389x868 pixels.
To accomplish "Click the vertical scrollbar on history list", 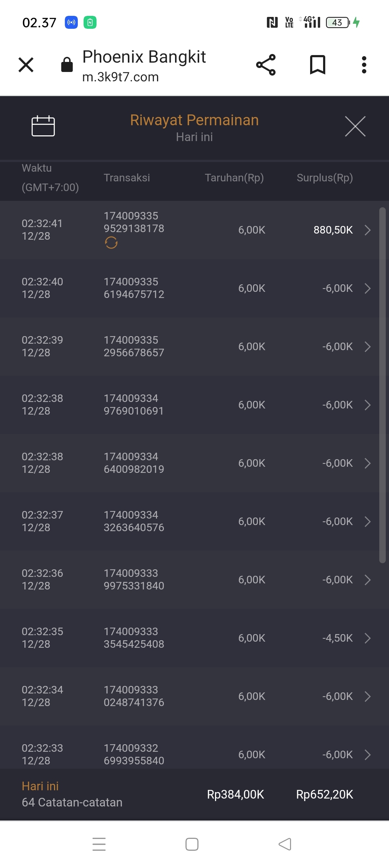I will (x=382, y=385).
